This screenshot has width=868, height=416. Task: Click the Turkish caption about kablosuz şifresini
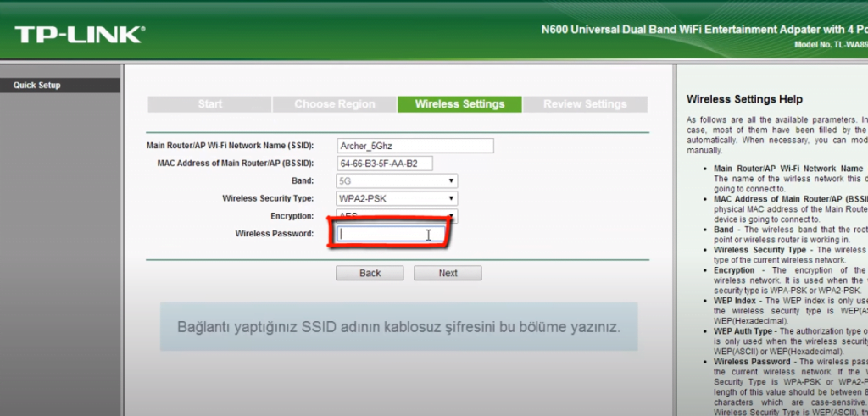click(398, 327)
